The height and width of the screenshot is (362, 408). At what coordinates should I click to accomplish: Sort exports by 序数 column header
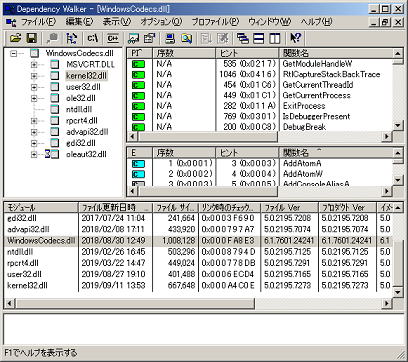coord(184,153)
